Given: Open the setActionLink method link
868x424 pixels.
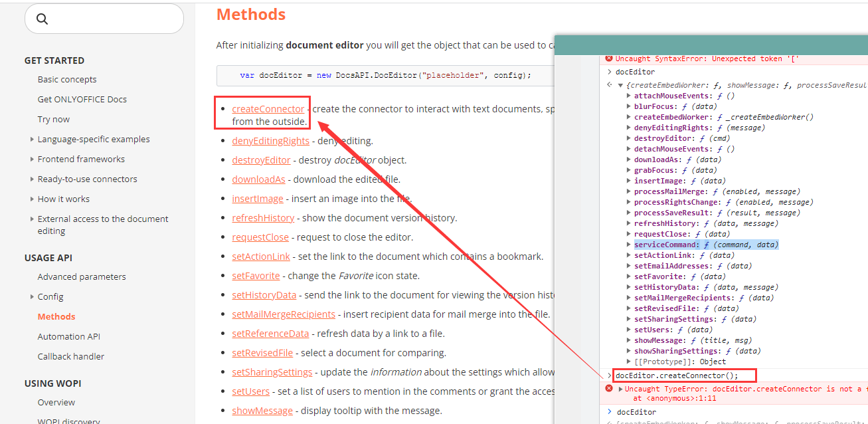Looking at the screenshot, I should tap(261, 256).
